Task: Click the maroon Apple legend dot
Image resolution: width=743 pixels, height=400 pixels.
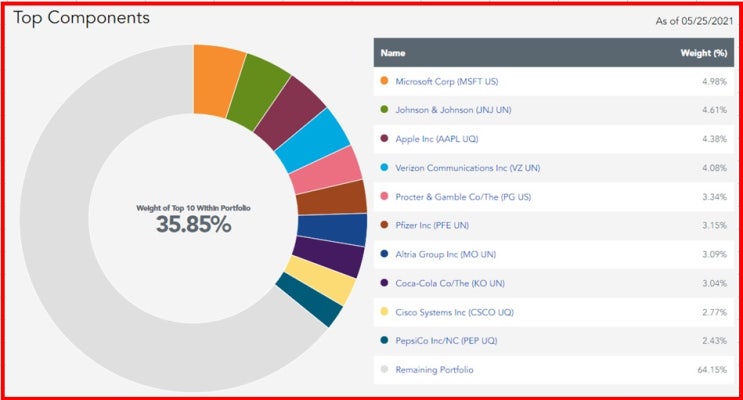Action: (x=384, y=138)
